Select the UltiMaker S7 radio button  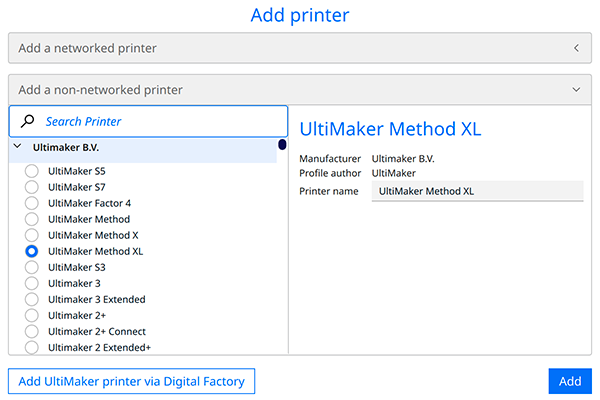point(32,187)
